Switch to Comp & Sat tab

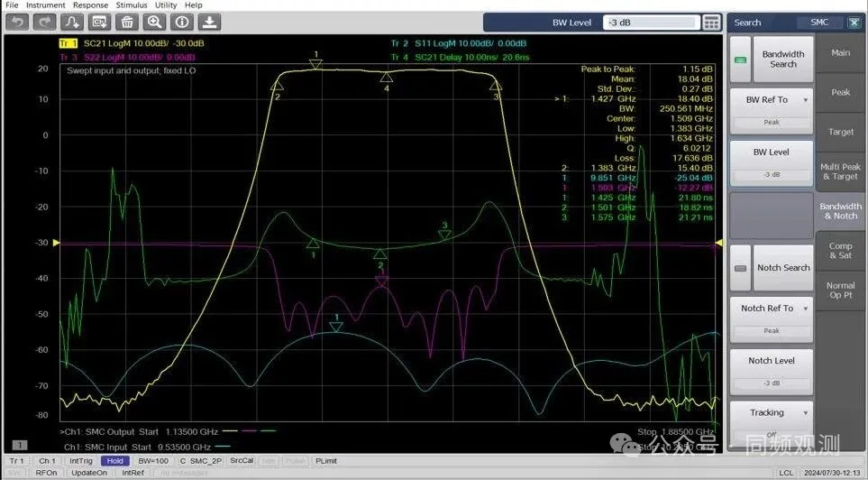[840, 251]
